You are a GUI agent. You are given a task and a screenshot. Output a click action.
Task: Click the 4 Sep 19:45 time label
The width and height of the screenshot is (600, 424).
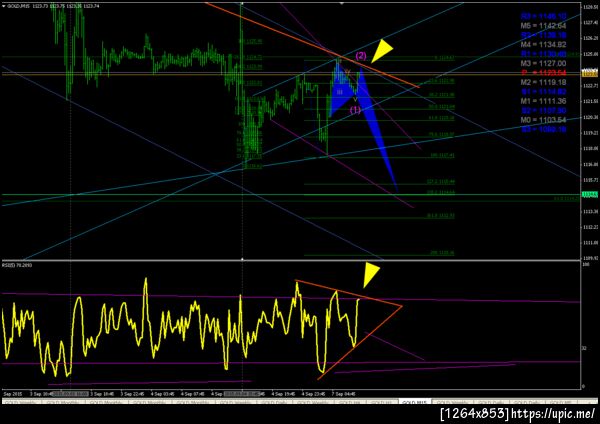click(x=283, y=393)
